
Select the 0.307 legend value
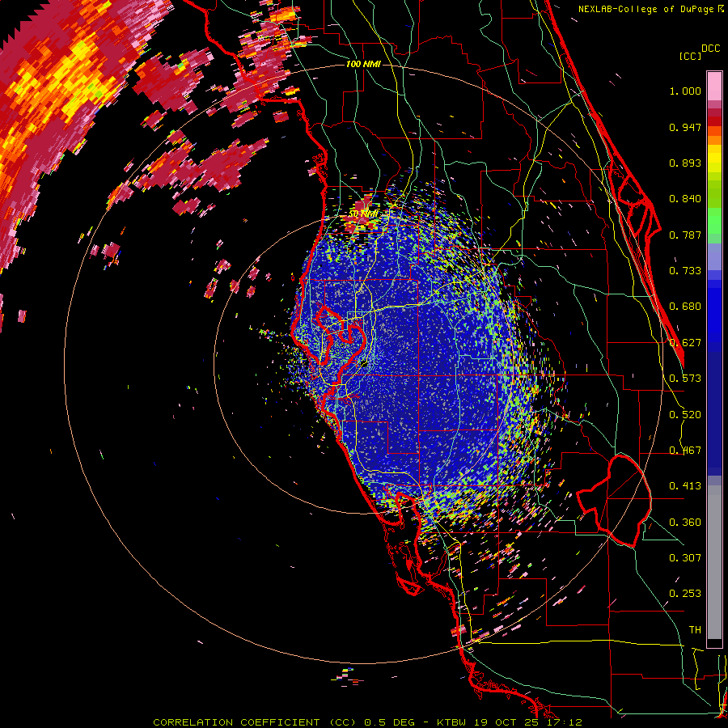[685, 558]
